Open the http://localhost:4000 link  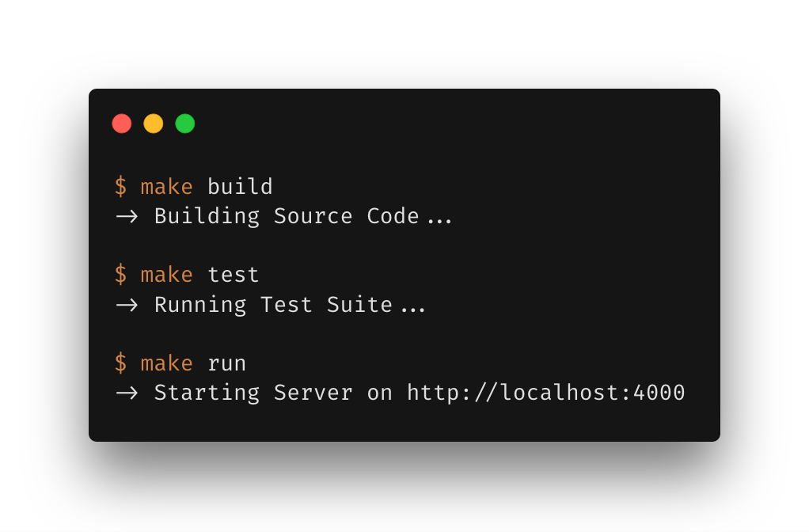pos(545,393)
